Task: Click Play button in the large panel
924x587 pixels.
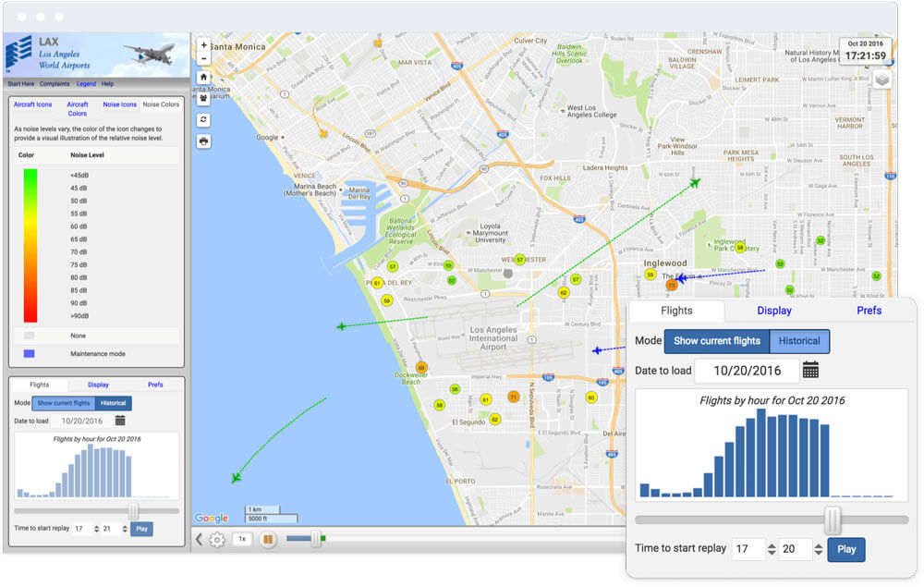Action: coord(846,549)
